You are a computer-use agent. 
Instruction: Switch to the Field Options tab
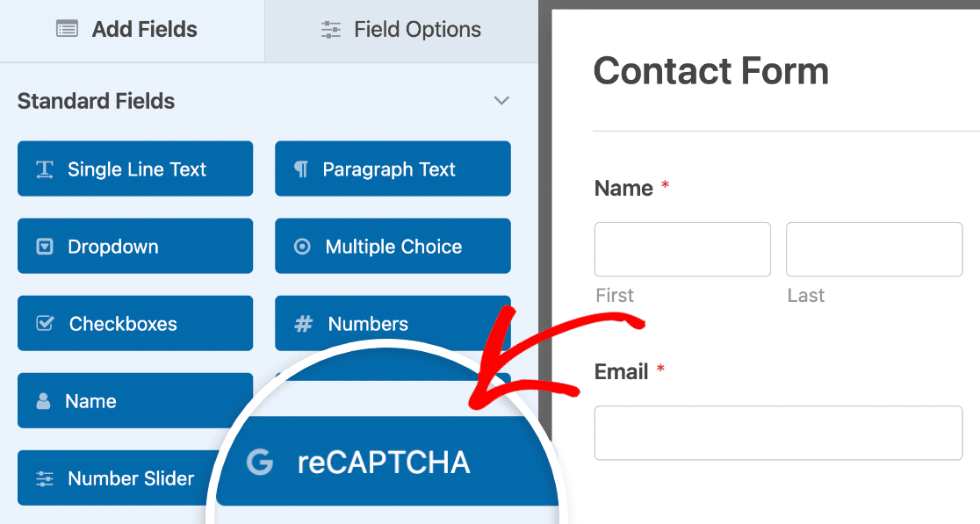400,29
